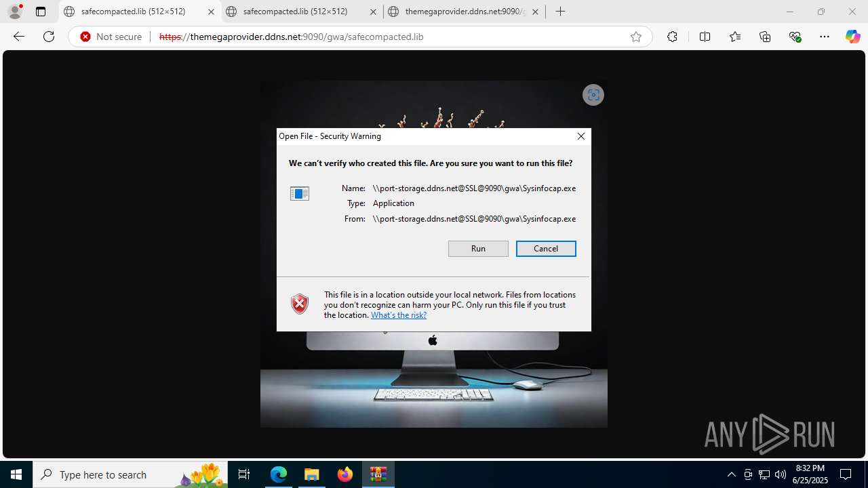This screenshot has width=868, height=488.
Task: Click the volume speaker tray icon
Action: click(781, 474)
